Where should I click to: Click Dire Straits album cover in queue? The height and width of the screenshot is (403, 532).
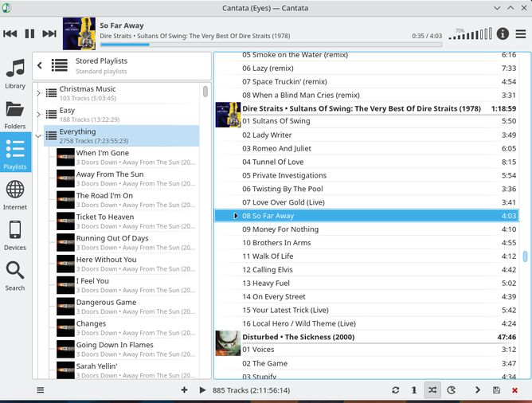(228, 115)
